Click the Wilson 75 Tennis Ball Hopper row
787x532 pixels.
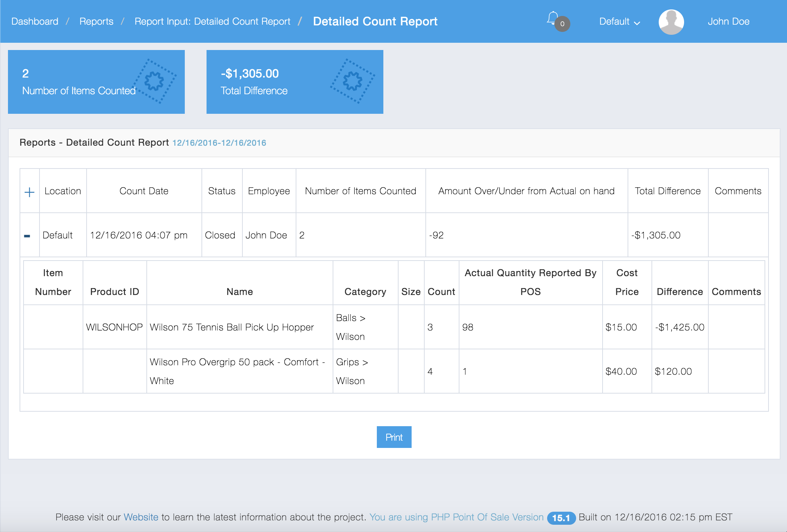[x=232, y=327]
